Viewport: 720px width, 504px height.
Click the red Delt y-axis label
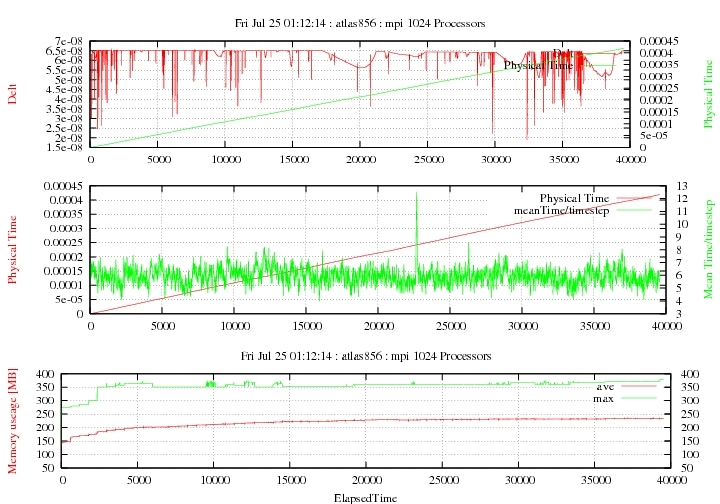pos(12,94)
